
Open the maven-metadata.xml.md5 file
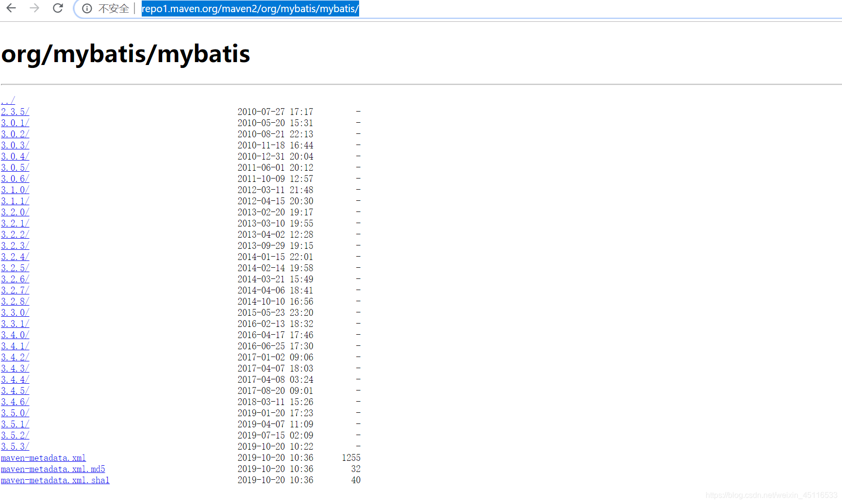coord(53,469)
